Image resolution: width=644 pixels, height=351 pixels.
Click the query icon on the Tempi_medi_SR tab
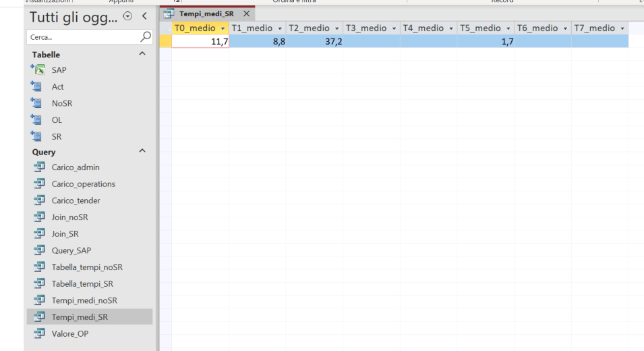(x=169, y=13)
